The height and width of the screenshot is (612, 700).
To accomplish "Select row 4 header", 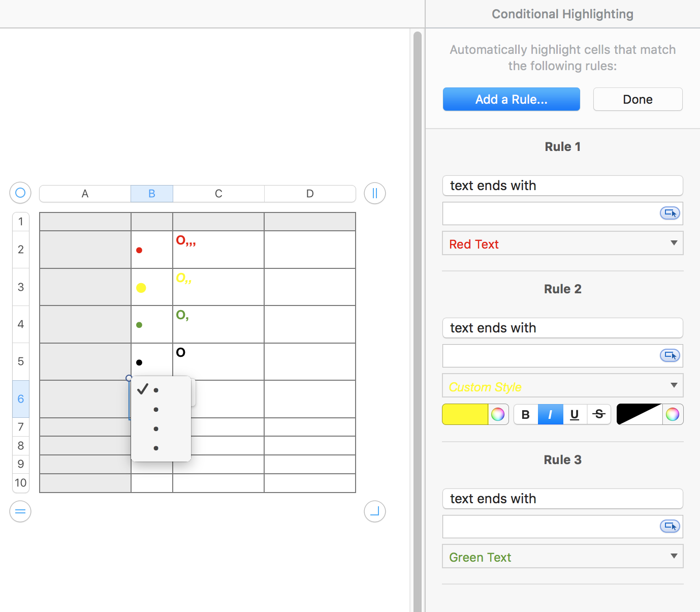I will (x=21, y=324).
